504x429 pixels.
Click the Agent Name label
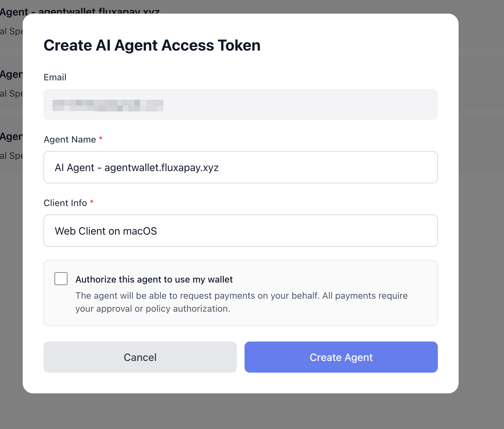(x=70, y=139)
